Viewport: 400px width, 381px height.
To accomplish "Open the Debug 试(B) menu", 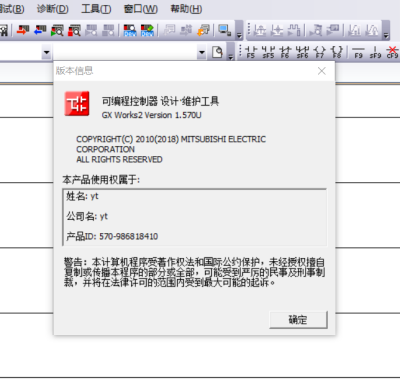I will (12, 9).
